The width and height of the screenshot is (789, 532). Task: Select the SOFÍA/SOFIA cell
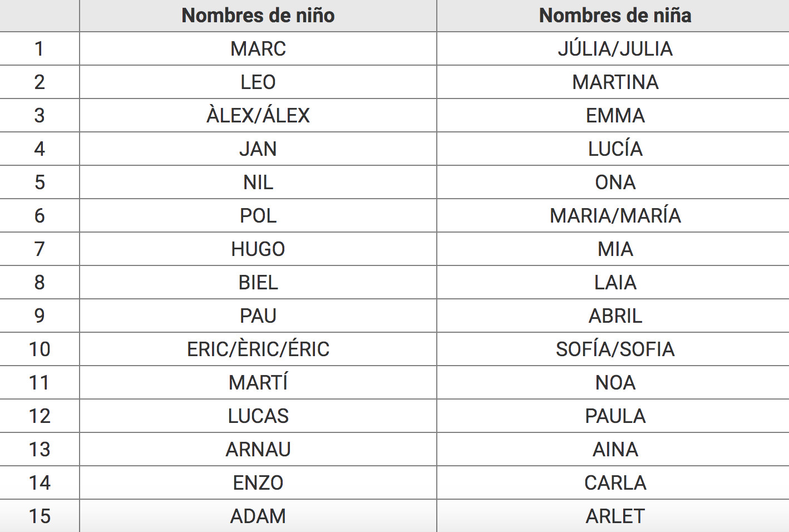(615, 349)
